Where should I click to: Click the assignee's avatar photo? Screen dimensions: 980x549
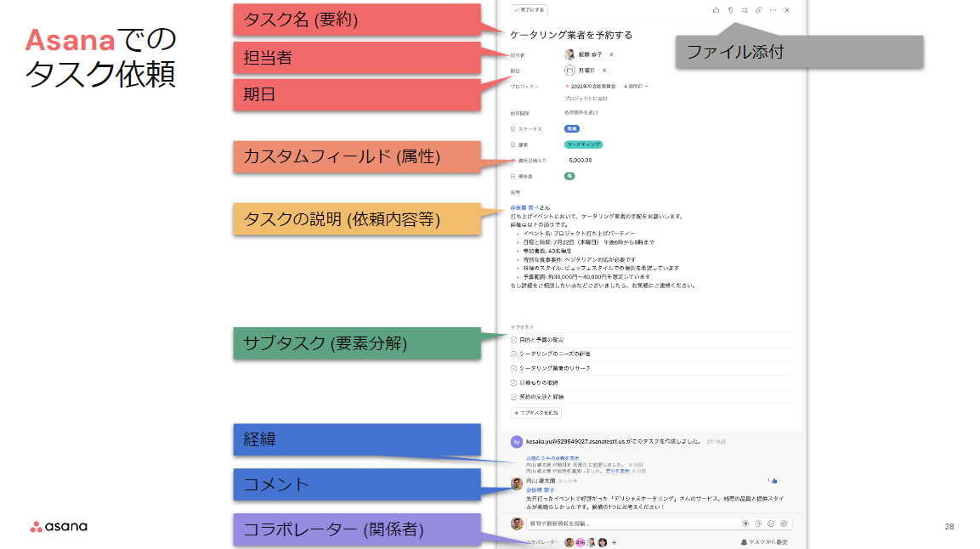tap(569, 54)
